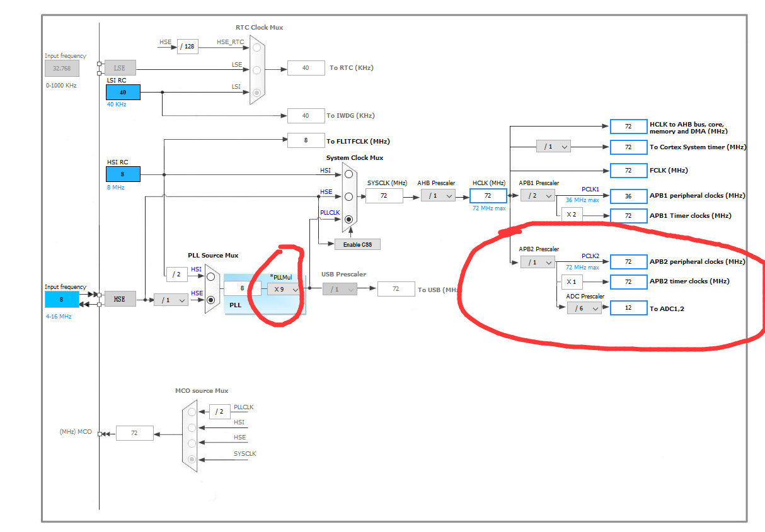Screen dimensions: 765x532
Task: Select HSI in the PLL Source Mux
Action: (210, 277)
